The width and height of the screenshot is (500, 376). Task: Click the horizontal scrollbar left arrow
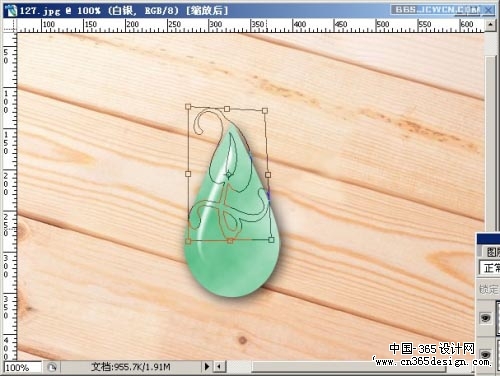point(219,367)
